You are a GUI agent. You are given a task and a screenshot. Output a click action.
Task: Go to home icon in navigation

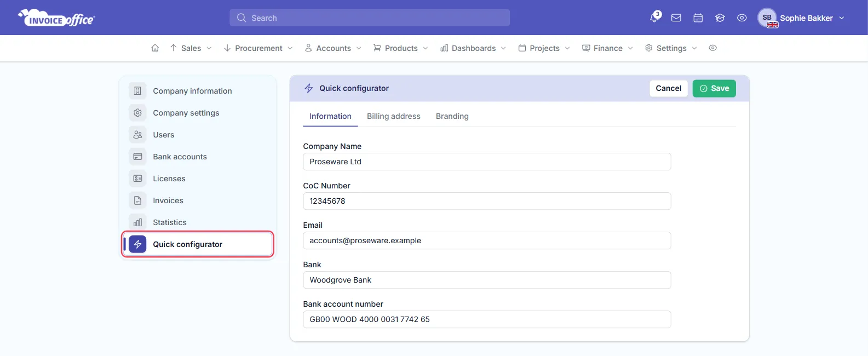[155, 48]
